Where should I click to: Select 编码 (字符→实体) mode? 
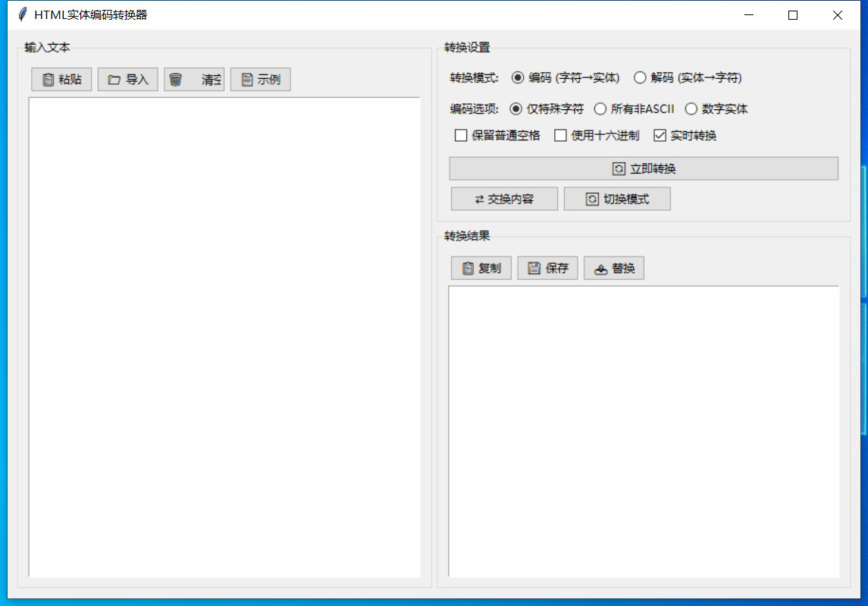coord(566,77)
